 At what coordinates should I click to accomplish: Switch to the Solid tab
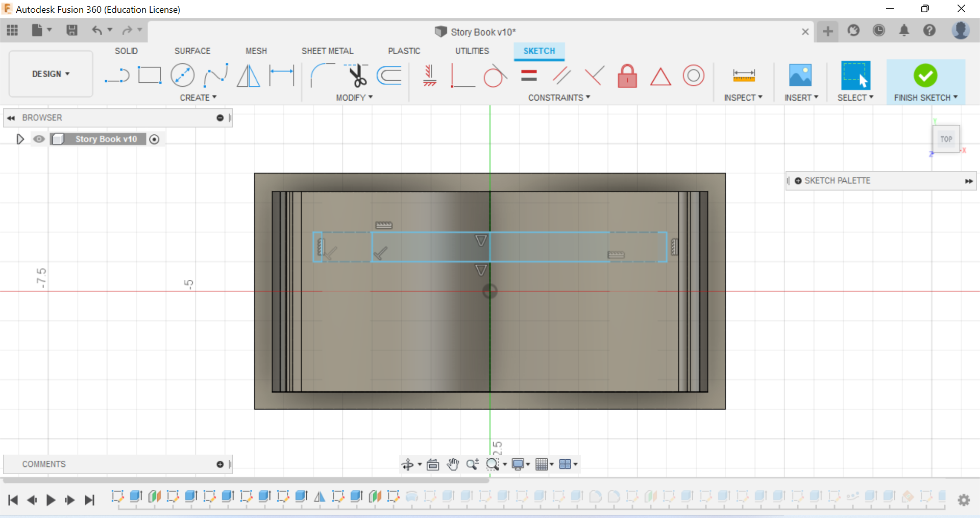click(126, 51)
